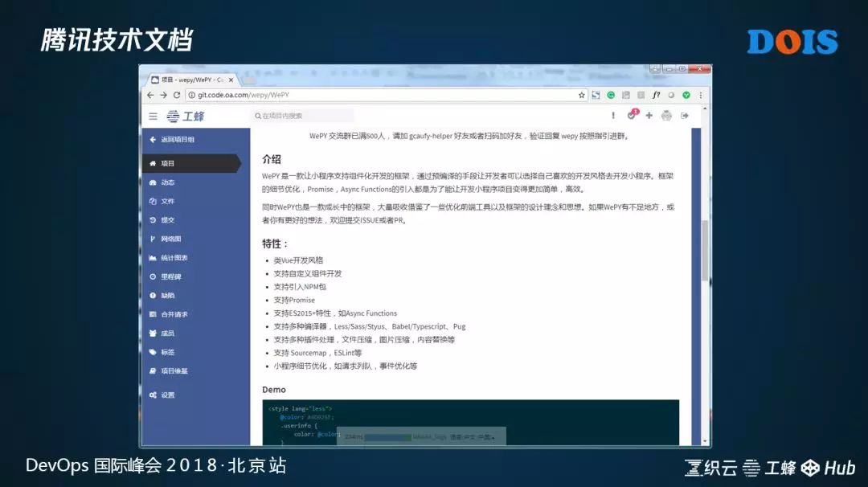Select the 项目 - wepy/WePY browser tab
The image size is (868, 487).
(193, 80)
